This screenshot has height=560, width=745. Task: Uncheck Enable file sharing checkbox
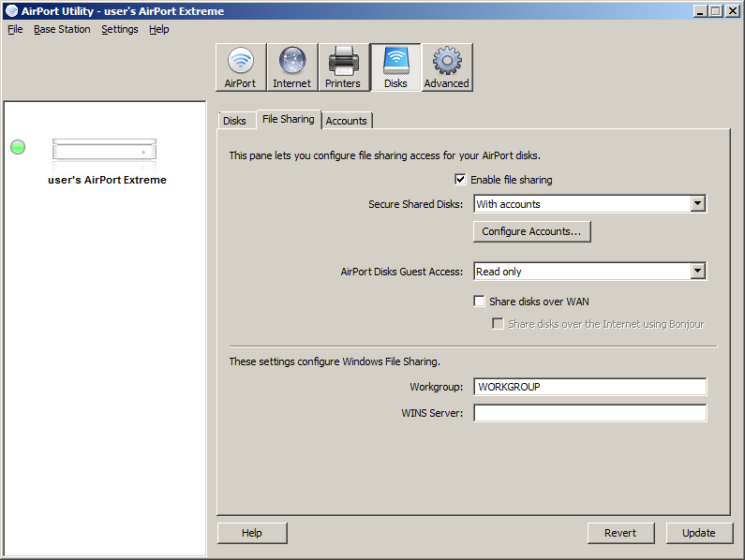(x=460, y=180)
